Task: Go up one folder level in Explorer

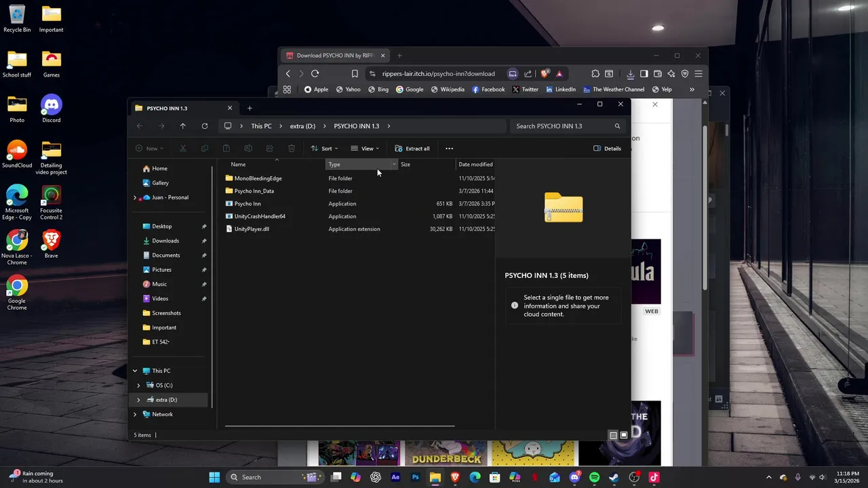Action: coord(182,126)
